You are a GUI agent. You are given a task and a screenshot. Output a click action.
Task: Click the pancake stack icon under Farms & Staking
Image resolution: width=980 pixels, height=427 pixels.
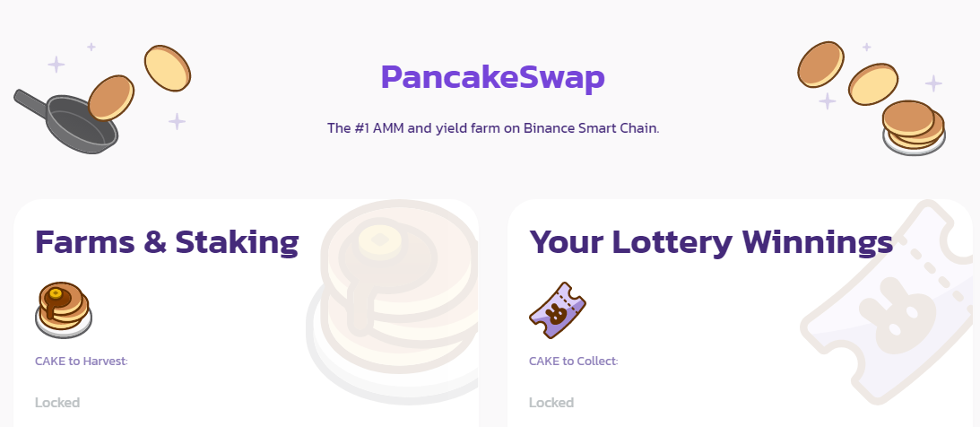[x=63, y=309]
